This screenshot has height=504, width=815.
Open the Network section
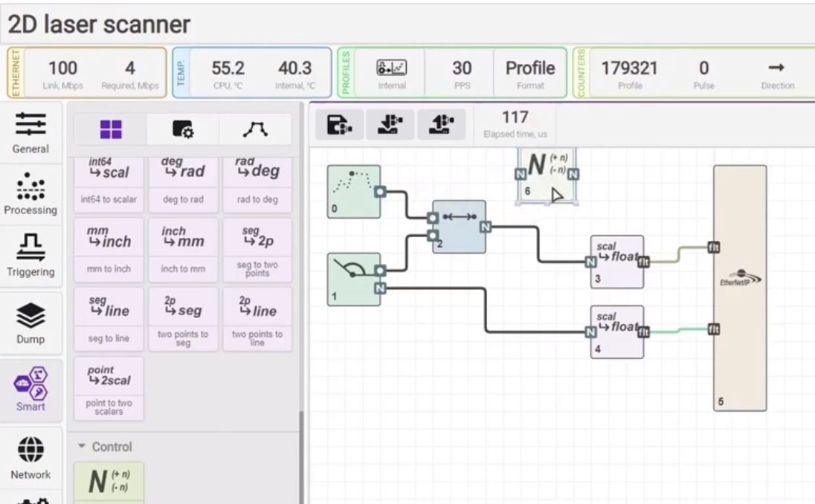[30, 458]
